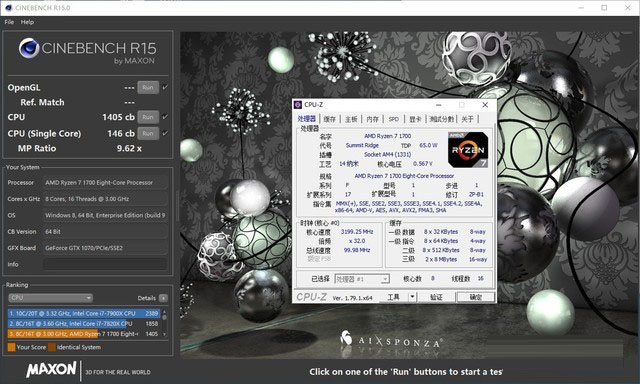Click the AMD Ryzen 7 1700 name in CPU-Z
640x384 pixels.
tap(388, 136)
